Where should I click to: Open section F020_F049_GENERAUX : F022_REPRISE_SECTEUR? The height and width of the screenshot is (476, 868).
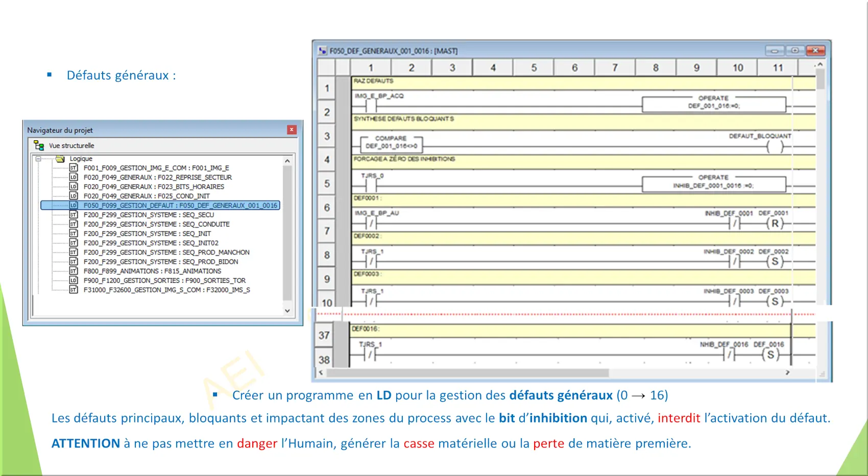pos(158,177)
